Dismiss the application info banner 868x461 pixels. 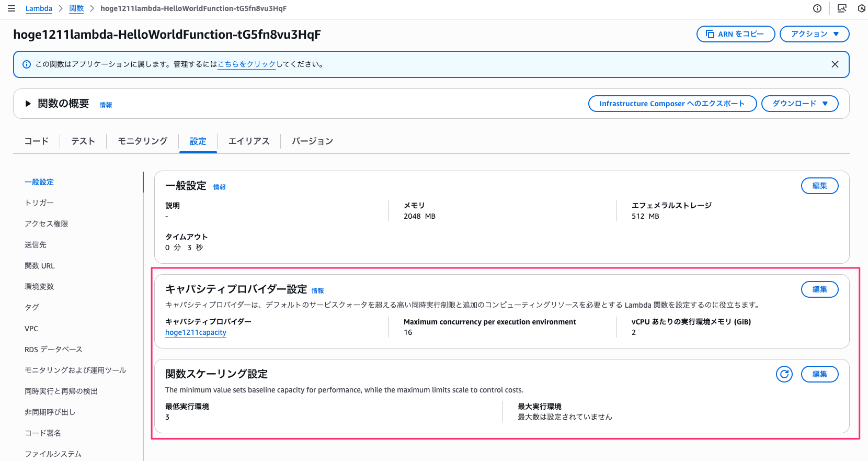coord(835,64)
